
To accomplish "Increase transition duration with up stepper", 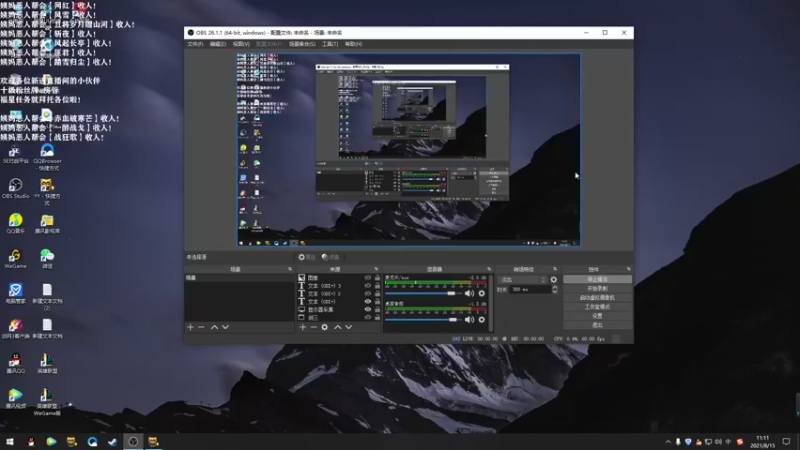I will coord(555,287).
